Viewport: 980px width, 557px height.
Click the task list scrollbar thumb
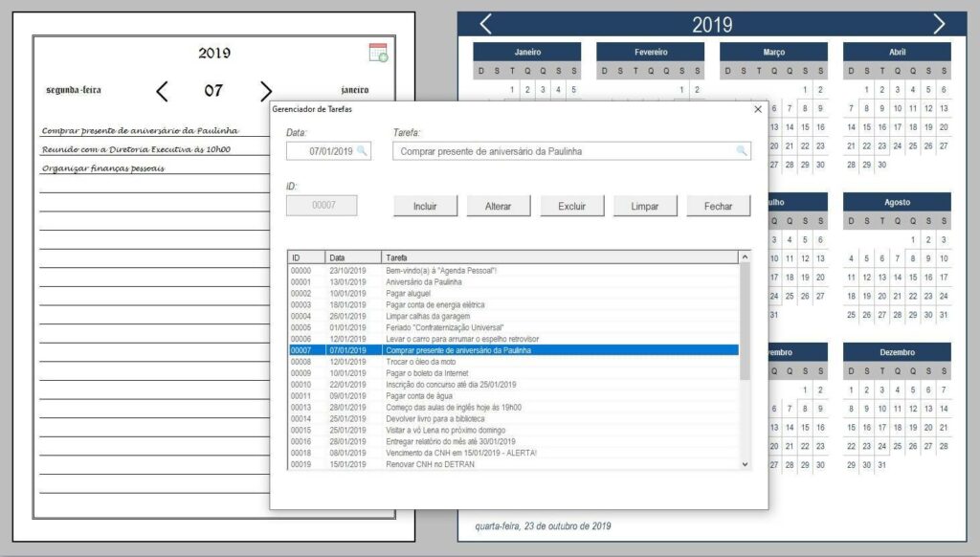745,322
